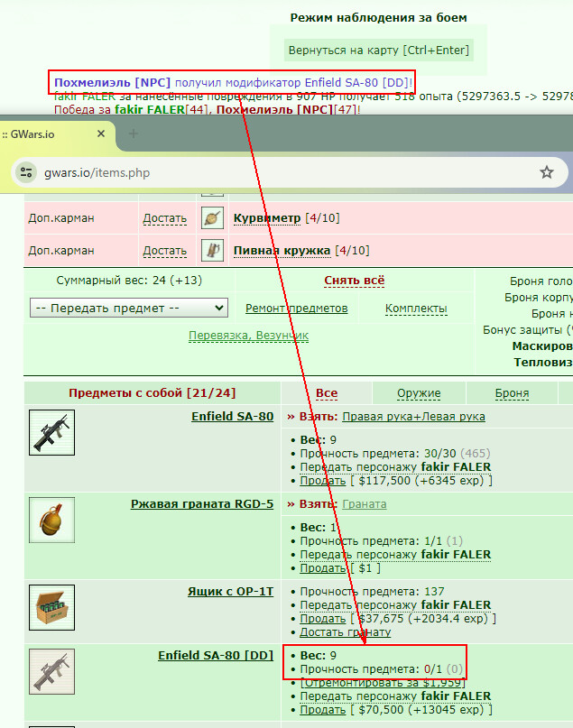Screen dimensions: 573x728
Task: Click the rusty RGD-5 grenade icon
Action: tap(51, 520)
